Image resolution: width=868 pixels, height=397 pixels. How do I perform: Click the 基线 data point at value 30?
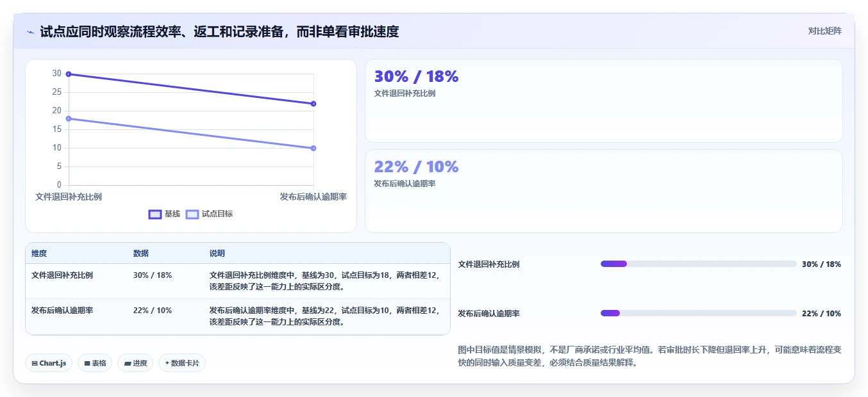[x=69, y=74]
